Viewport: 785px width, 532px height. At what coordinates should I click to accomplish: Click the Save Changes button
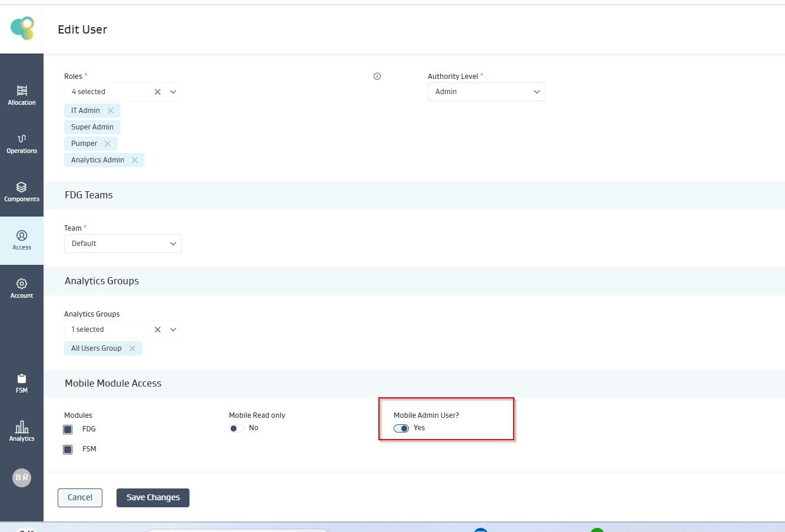click(153, 498)
